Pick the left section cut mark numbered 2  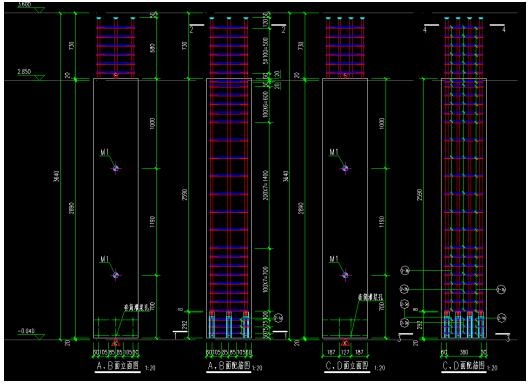point(196,28)
